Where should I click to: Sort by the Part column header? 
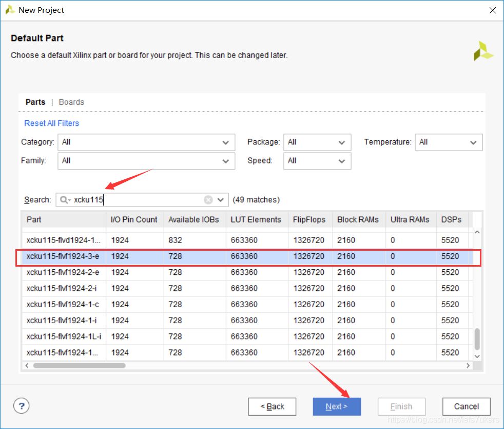64,219
